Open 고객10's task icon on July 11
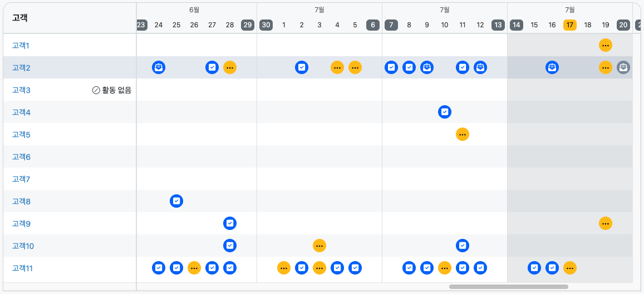This screenshot has width=644, height=294. click(x=463, y=246)
